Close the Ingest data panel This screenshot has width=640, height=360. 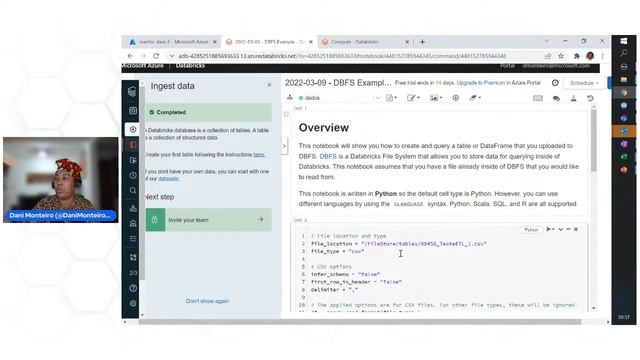tap(269, 85)
